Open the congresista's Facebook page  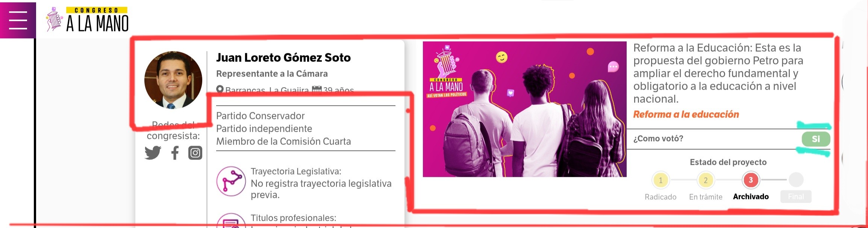click(x=175, y=153)
